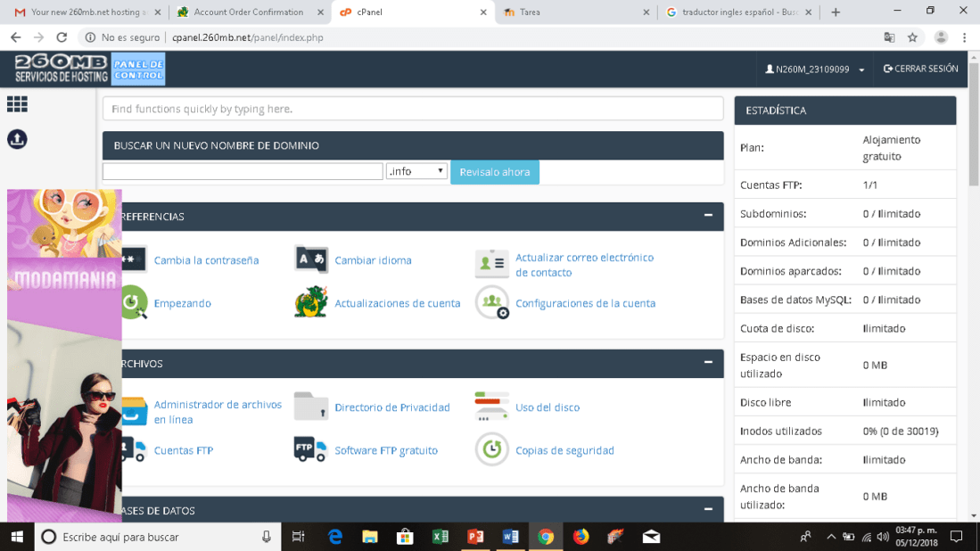This screenshot has width=980, height=551.
Task: Collapse the Archivos section
Action: tap(708, 363)
